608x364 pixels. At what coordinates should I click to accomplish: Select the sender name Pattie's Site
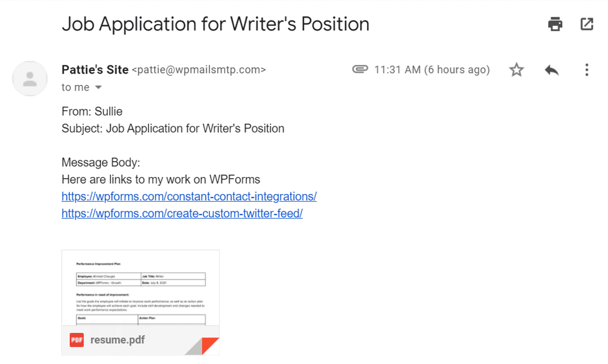(95, 70)
